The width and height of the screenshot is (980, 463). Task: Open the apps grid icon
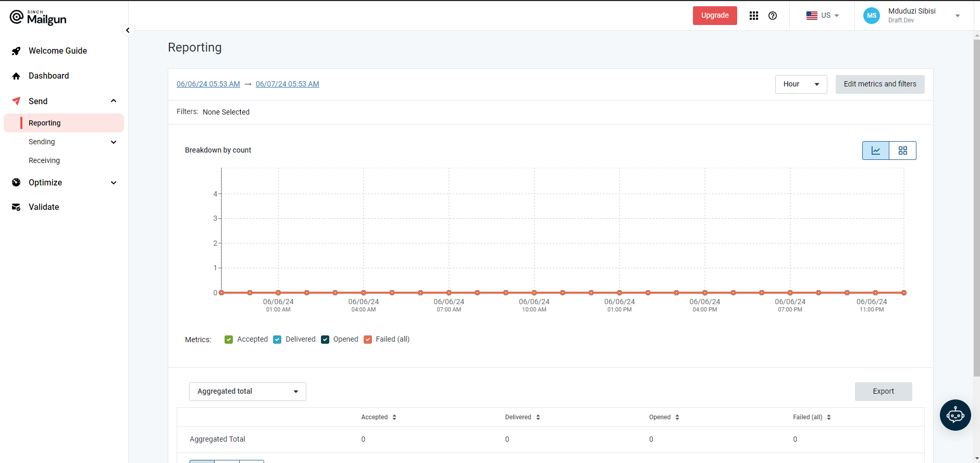tap(754, 16)
